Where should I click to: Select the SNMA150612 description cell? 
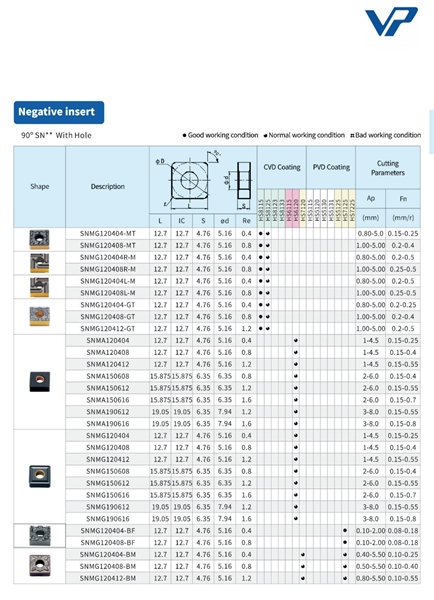click(108, 388)
